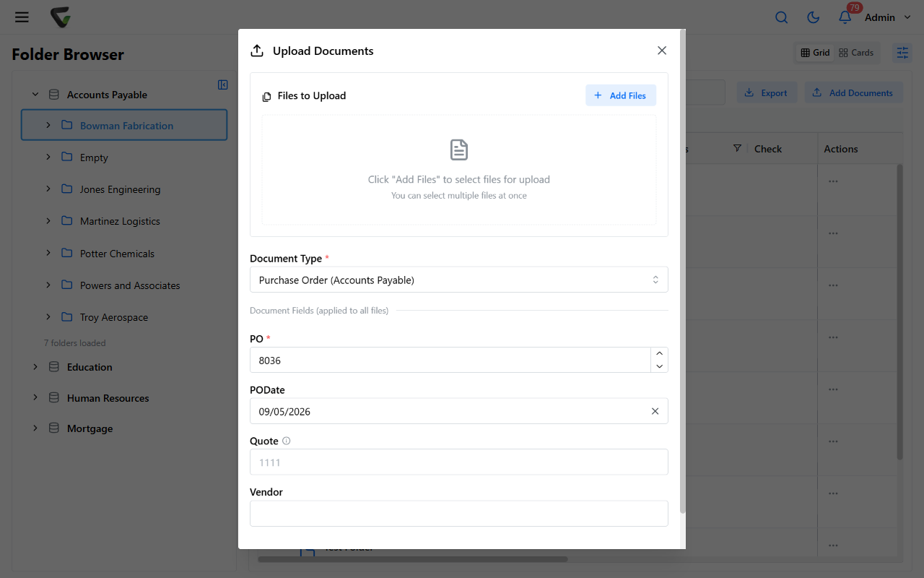Click the Human Resources database icon
Screen dimensions: 924x578
point(53,398)
